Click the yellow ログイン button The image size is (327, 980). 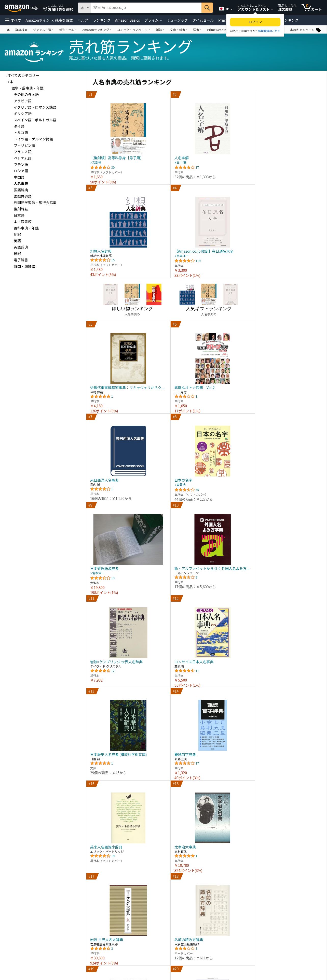[x=255, y=22]
